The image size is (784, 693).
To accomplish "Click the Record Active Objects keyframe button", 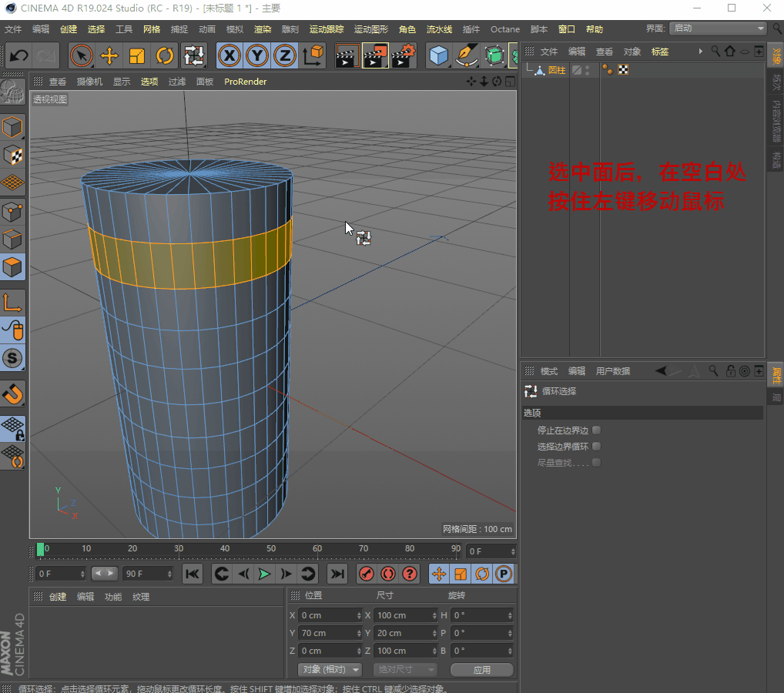I will [367, 574].
